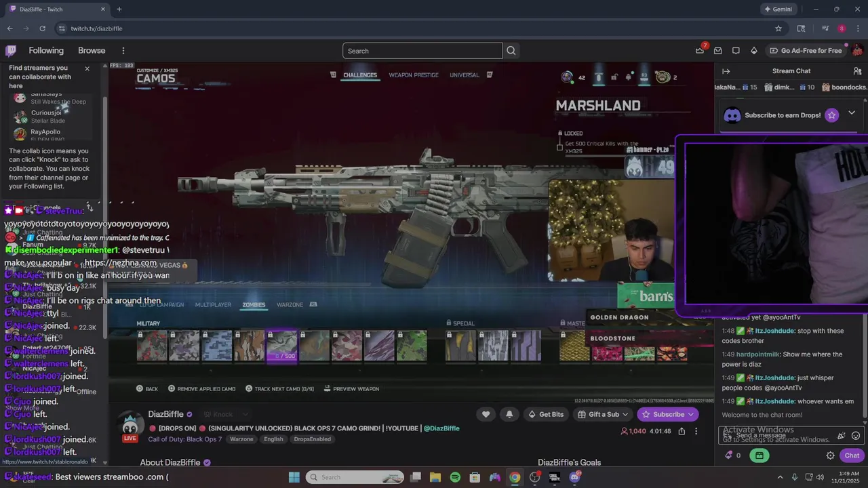The width and height of the screenshot is (868, 488).
Task: Click Windows taskbar search box
Action: pyautogui.click(x=355, y=477)
